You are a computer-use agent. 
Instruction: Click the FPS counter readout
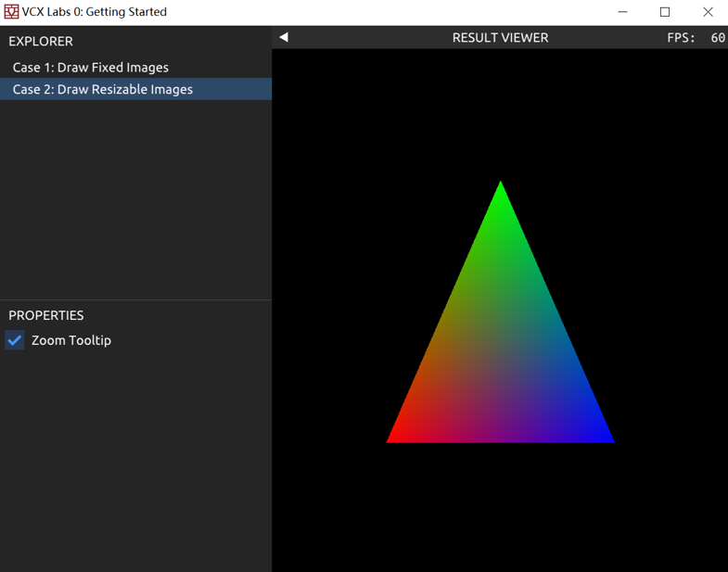point(696,38)
